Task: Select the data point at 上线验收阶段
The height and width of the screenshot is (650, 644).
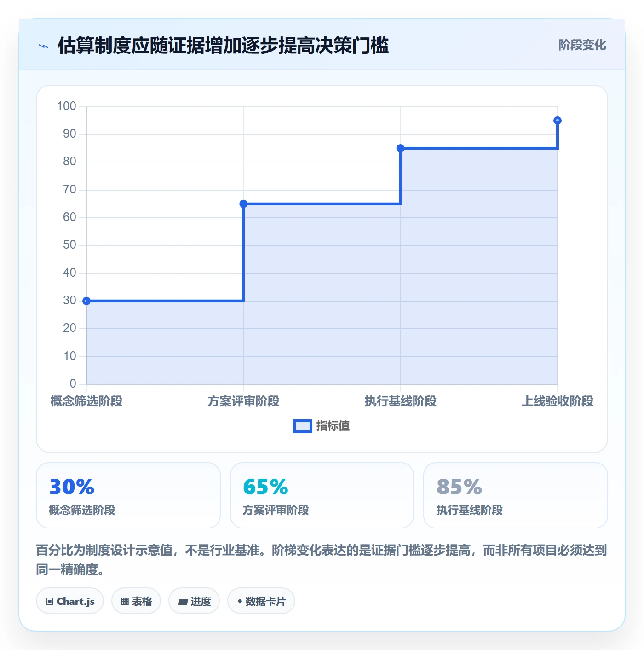Action: [558, 121]
